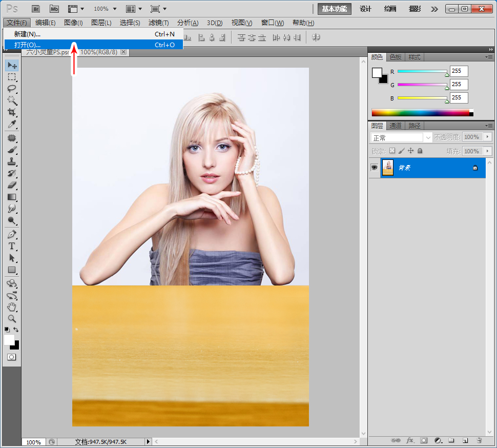This screenshot has width=497, height=448.
Task: Open the Layers panel options menu
Action: point(489,126)
